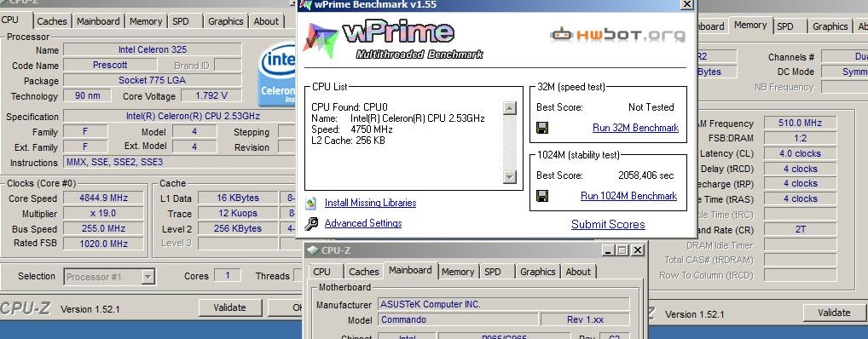
Task: Click the Core Voltage value '1.792 V'
Action: click(211, 95)
